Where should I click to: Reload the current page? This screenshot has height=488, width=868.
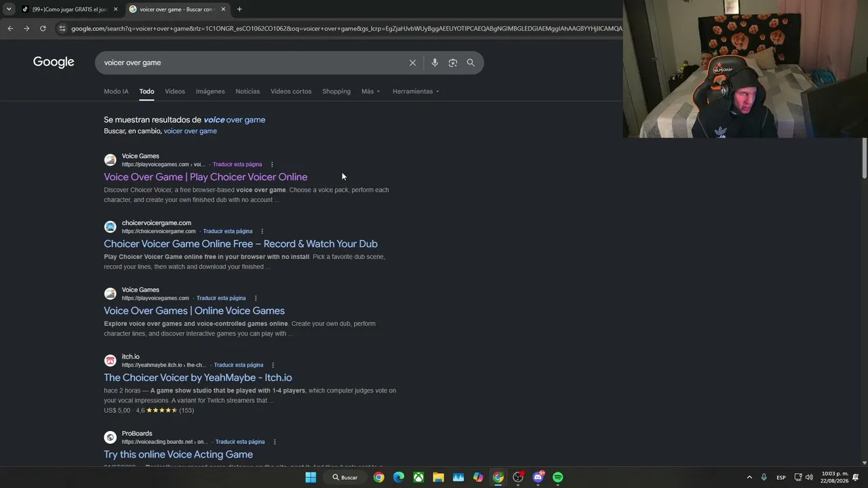tap(43, 28)
